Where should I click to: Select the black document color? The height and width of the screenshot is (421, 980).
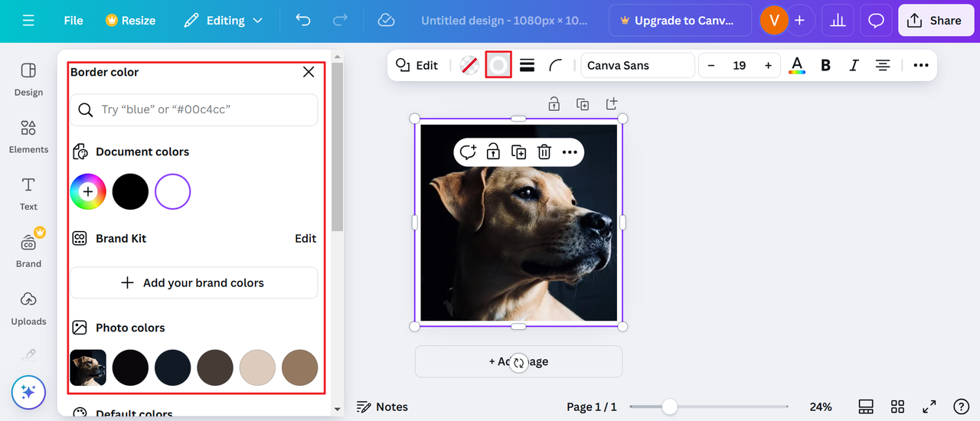[130, 191]
